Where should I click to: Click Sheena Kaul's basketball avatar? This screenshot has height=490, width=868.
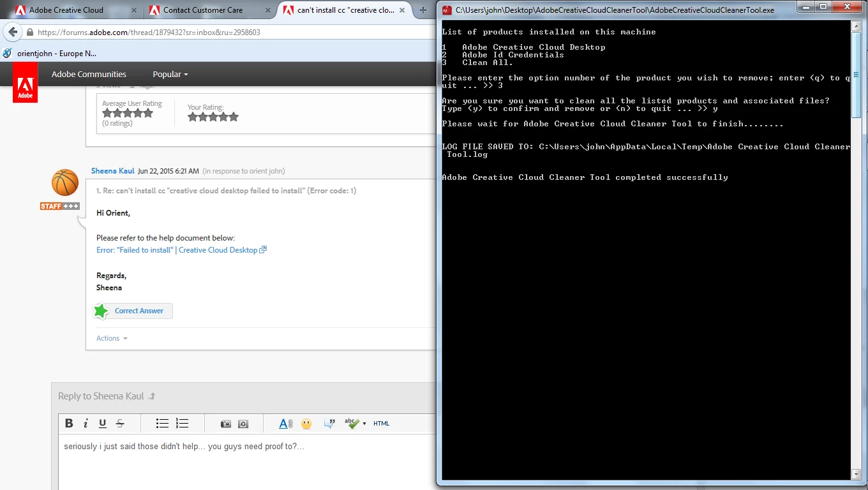pyautogui.click(x=64, y=183)
